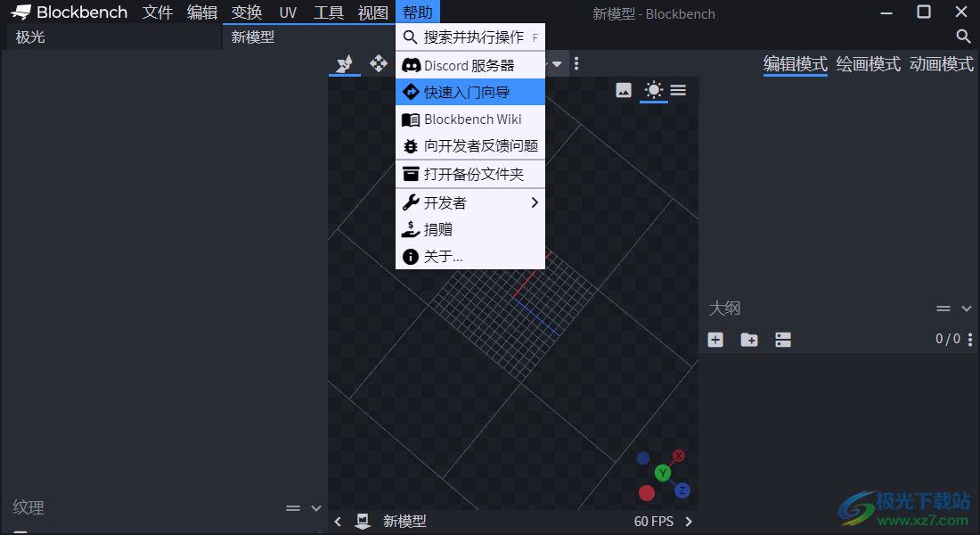Expand the 开发者 submenu
Image resolution: width=980 pixels, height=535 pixels.
pyautogui.click(x=470, y=202)
